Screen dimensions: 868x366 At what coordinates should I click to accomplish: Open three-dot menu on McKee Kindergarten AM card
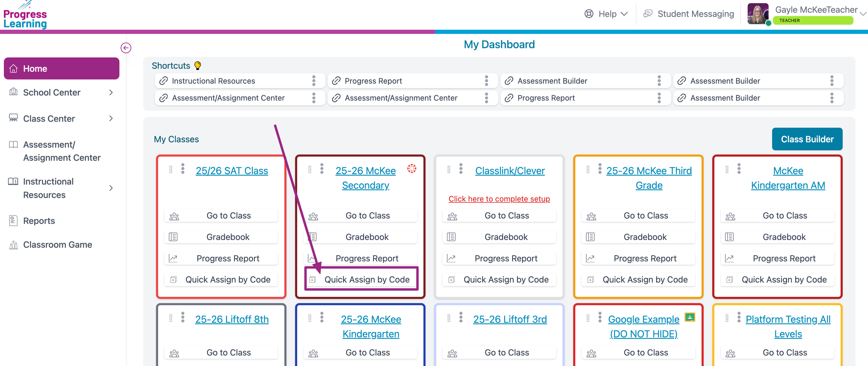tap(739, 169)
